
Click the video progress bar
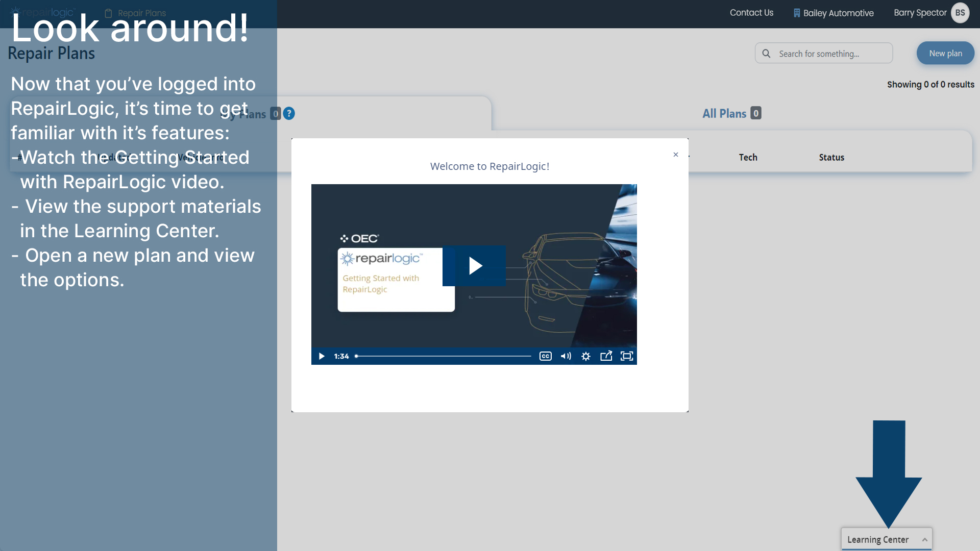[443, 356]
